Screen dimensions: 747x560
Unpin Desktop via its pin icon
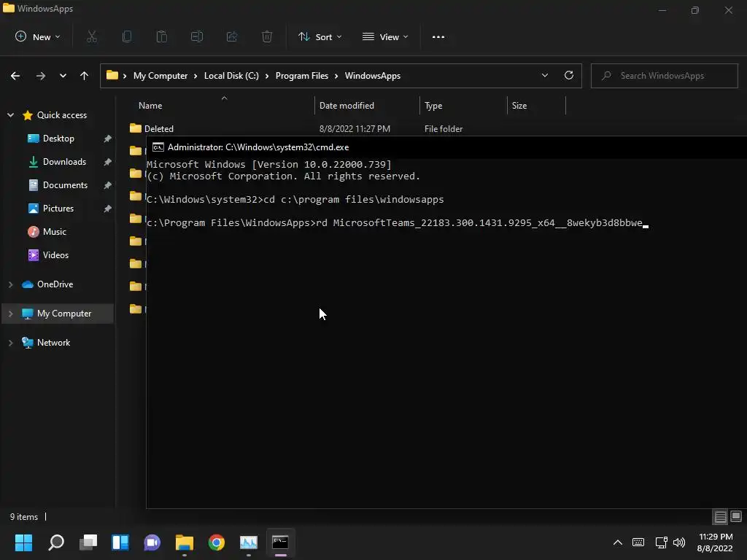[108, 139]
